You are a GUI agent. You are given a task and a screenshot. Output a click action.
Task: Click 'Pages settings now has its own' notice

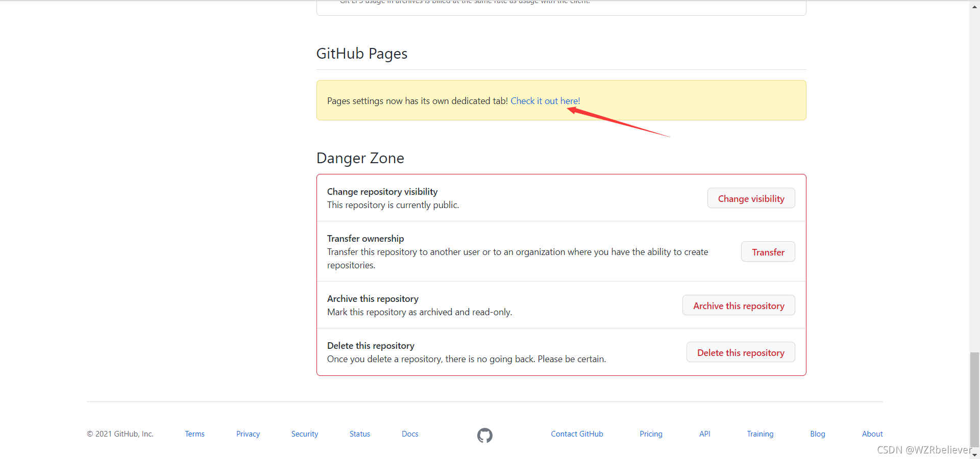click(418, 101)
